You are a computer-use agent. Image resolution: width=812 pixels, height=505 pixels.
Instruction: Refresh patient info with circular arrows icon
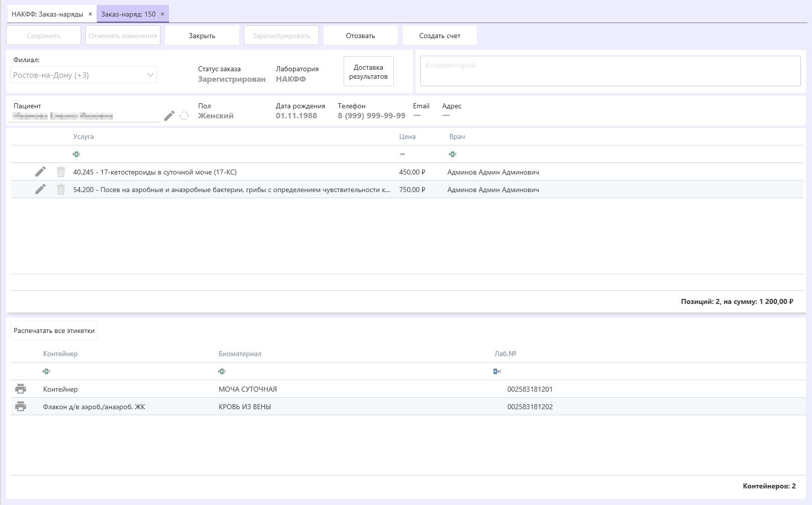click(184, 116)
